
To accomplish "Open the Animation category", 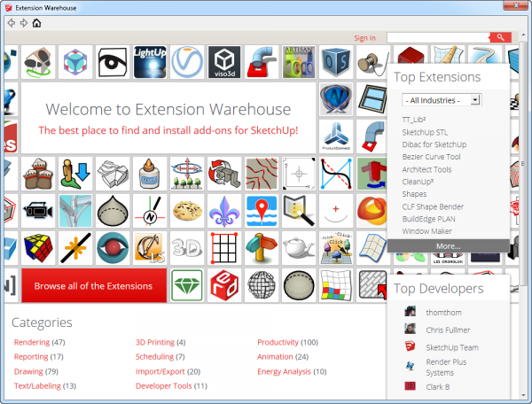I will pyautogui.click(x=275, y=356).
